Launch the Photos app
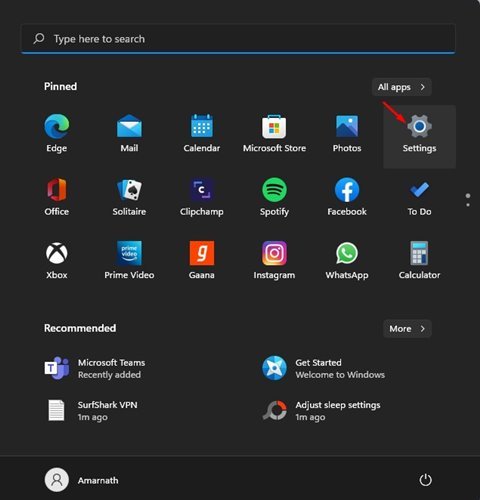 click(347, 127)
